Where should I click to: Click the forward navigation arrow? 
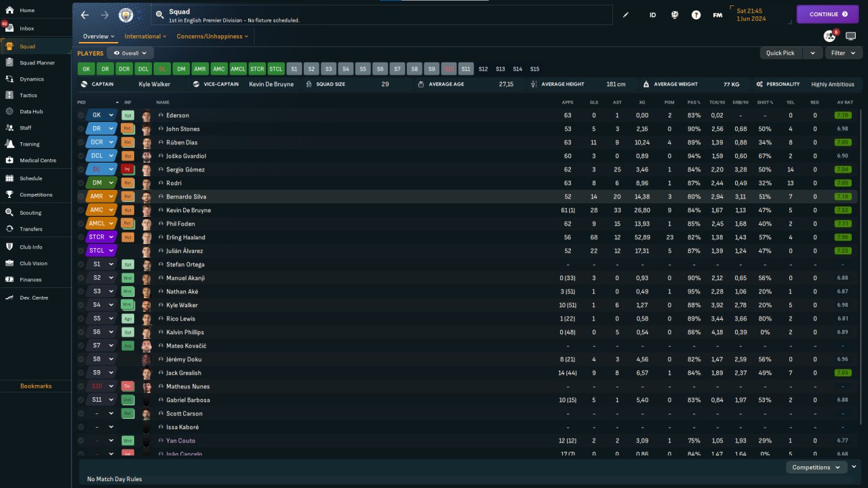(x=104, y=15)
